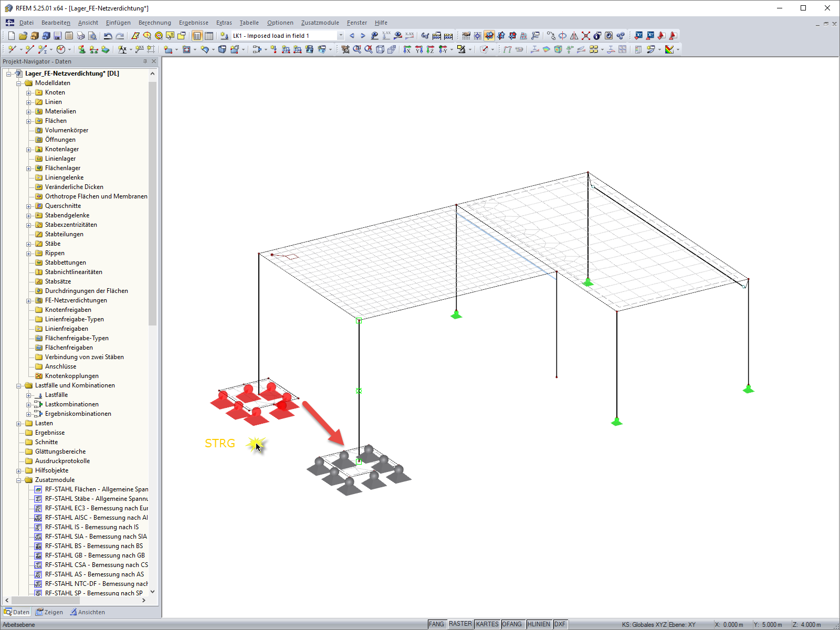The width and height of the screenshot is (840, 630).
Task: Show view in Y direction
Action: pyautogui.click(x=419, y=49)
